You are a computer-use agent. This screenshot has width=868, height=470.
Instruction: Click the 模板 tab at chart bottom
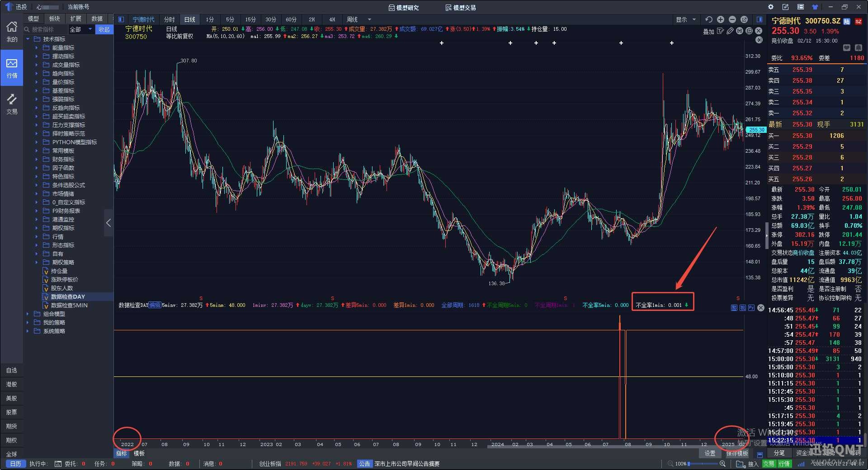[x=139, y=453]
